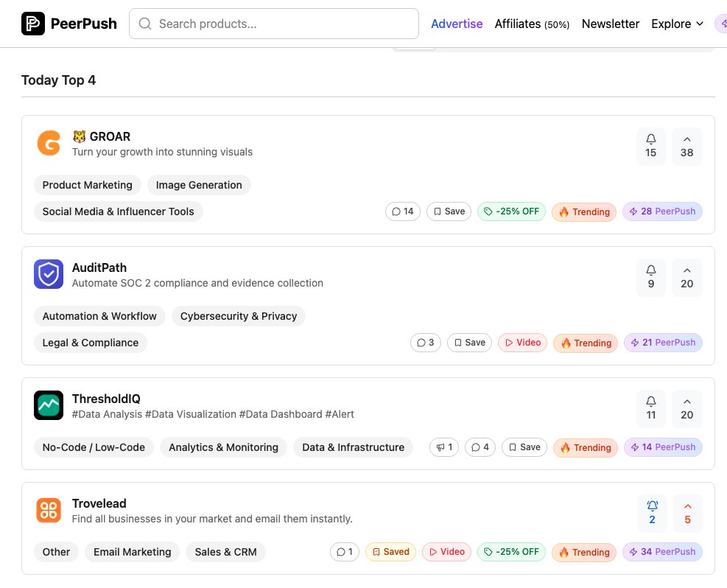This screenshot has width=727, height=588.
Task: Upvote ThresholdIQ showing 20 votes
Action: 686,408
